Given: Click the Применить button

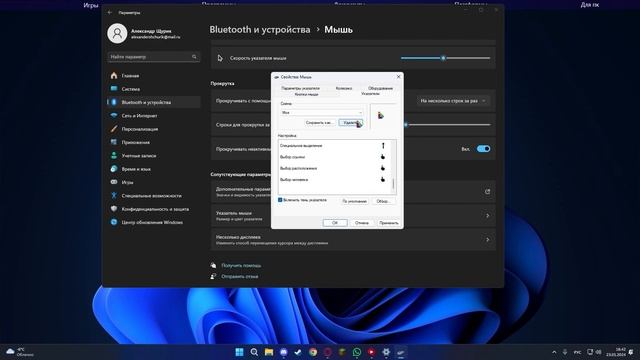Looking at the screenshot, I should pyautogui.click(x=389, y=223).
